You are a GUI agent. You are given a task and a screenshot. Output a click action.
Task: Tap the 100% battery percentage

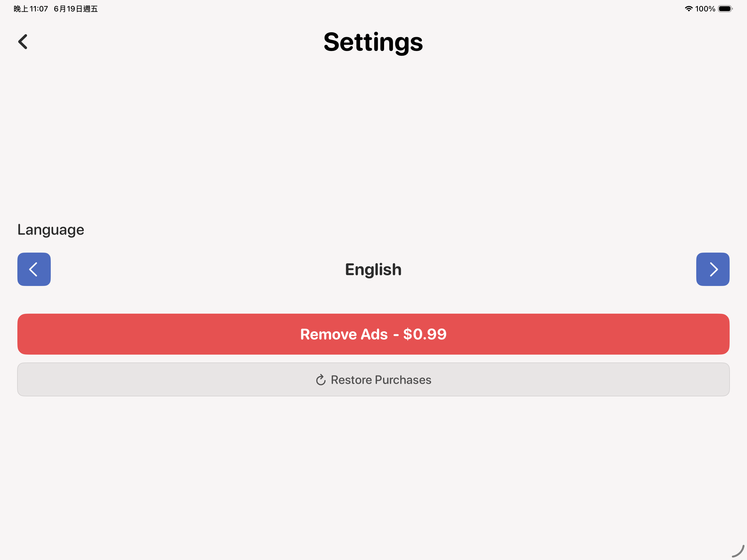click(705, 9)
